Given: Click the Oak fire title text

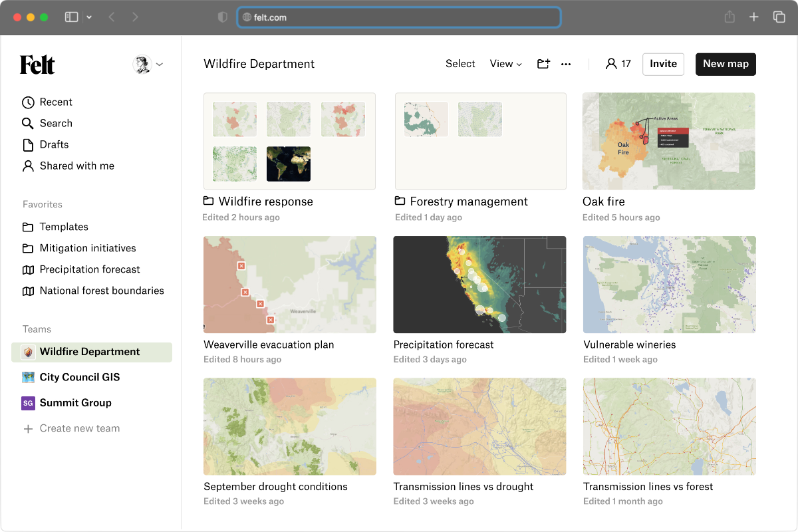Looking at the screenshot, I should point(604,201).
